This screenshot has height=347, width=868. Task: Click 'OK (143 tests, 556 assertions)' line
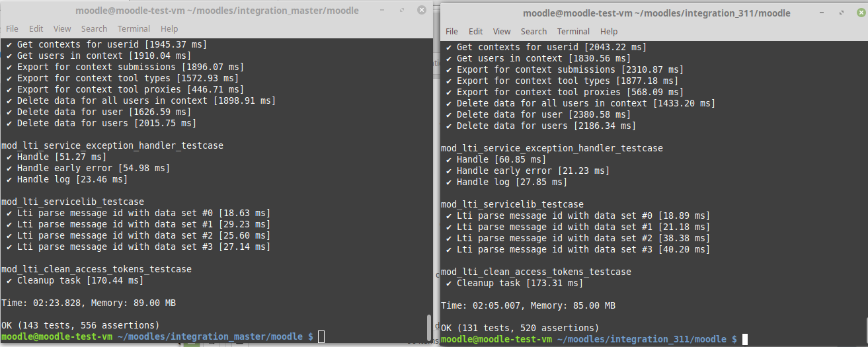[81, 325]
